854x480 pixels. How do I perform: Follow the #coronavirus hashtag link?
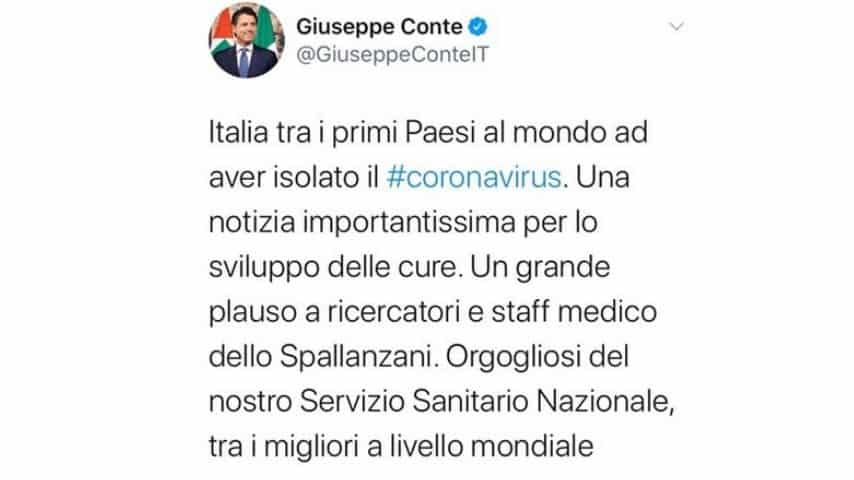pyautogui.click(x=473, y=177)
